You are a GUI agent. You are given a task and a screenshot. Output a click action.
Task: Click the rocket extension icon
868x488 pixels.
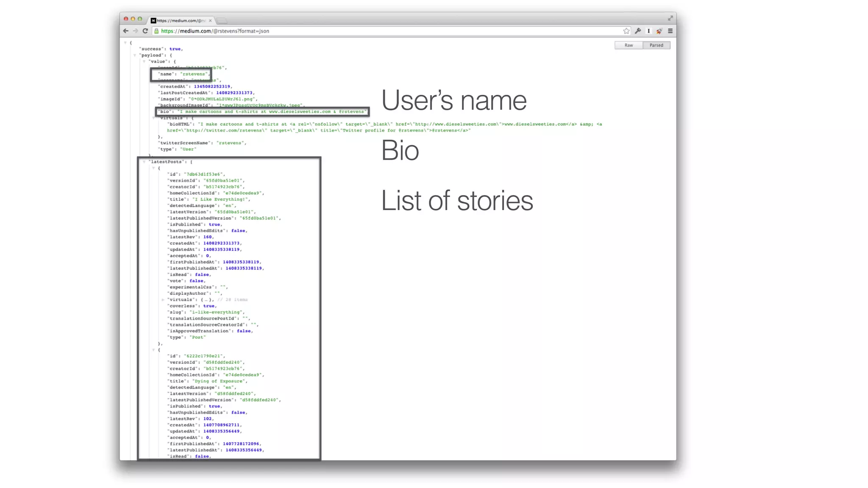pos(659,31)
